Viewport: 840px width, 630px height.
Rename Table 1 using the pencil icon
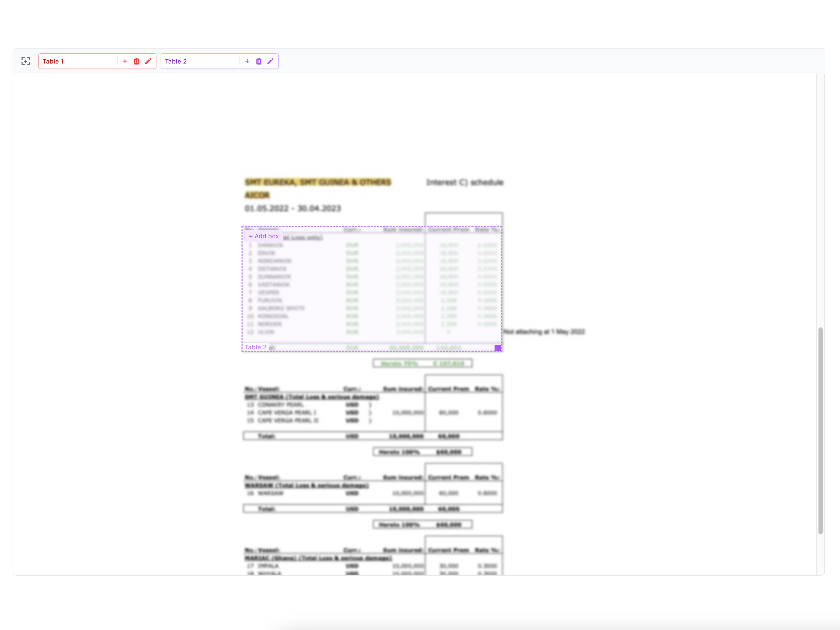coord(149,61)
